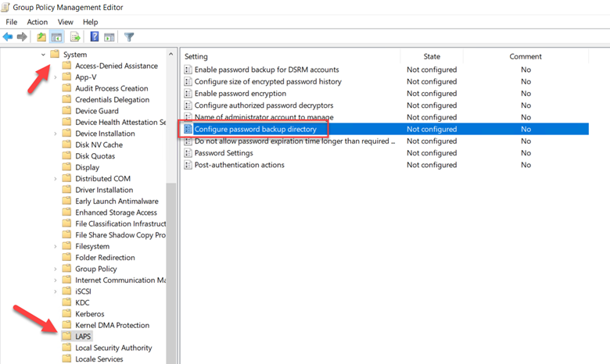Select Local Security Authority in tree
This screenshot has width=610, height=364.
pos(113,348)
